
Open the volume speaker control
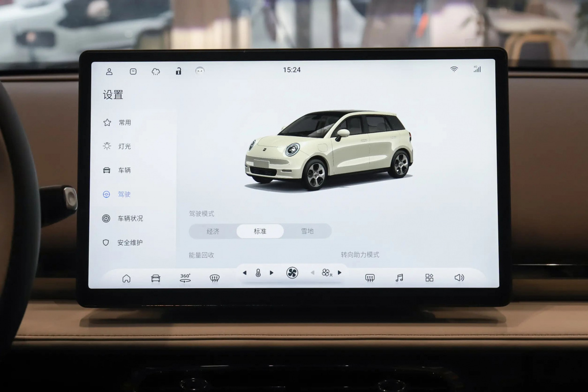[459, 278]
